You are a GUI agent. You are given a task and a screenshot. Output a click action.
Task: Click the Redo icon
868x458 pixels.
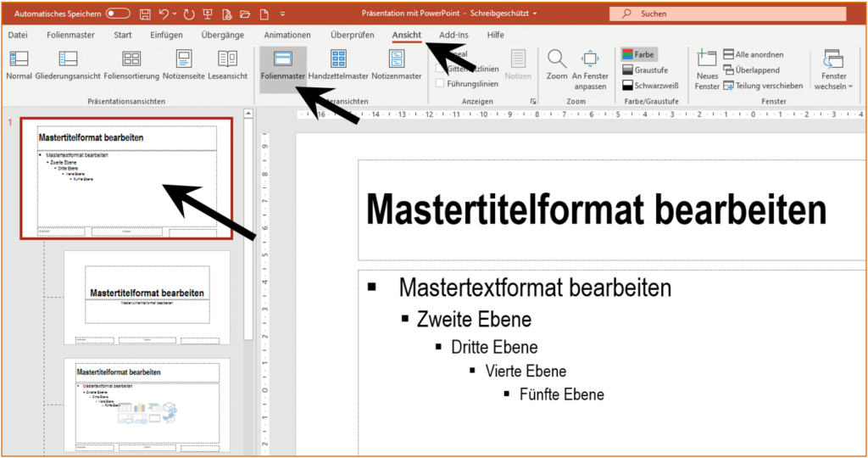pos(189,14)
